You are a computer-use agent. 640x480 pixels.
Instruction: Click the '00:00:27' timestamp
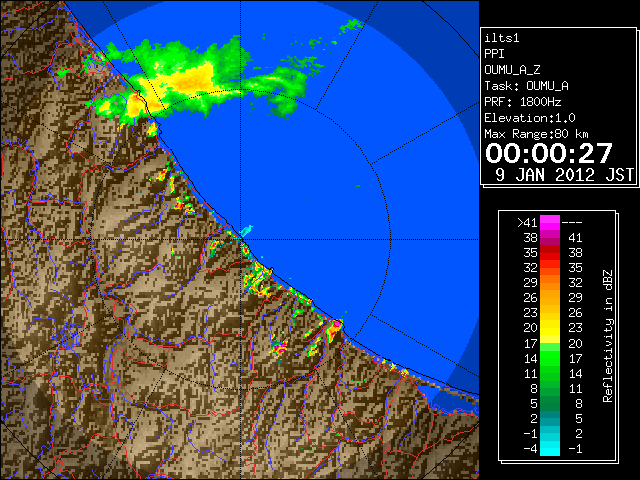(x=549, y=153)
